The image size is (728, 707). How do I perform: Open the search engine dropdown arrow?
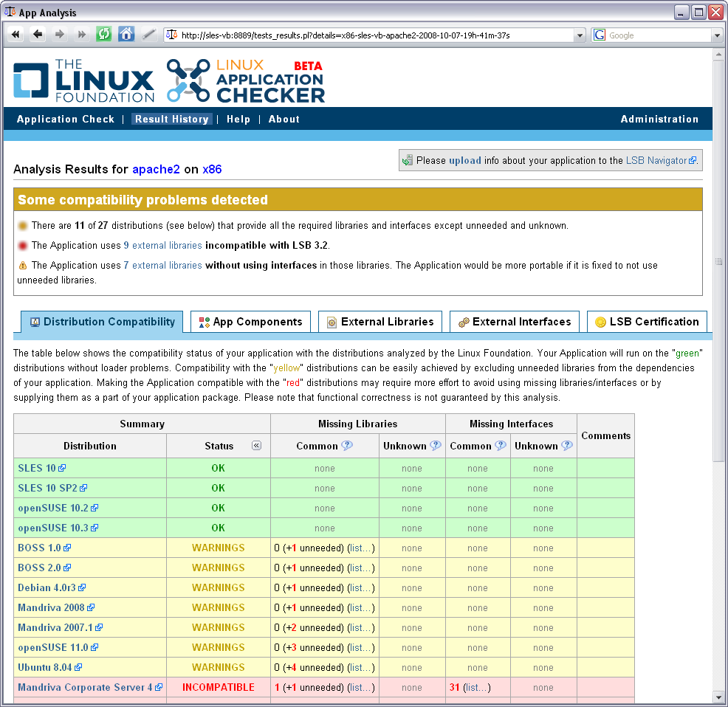click(x=717, y=35)
